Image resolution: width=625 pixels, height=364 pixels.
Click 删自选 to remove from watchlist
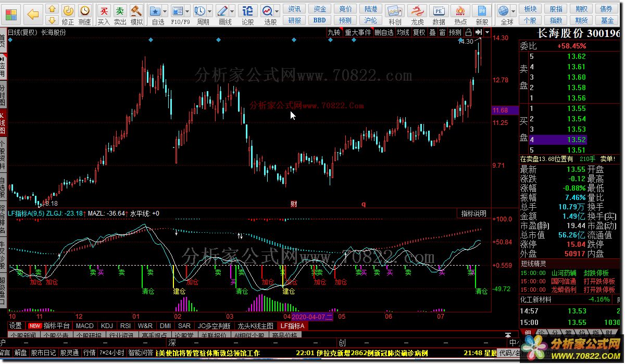click(x=384, y=32)
